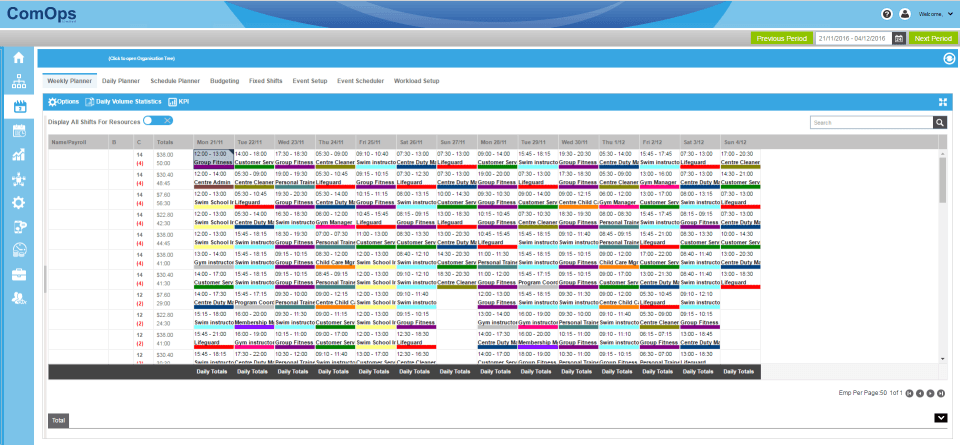
Task: Click the Next Period button
Action: click(x=933, y=38)
